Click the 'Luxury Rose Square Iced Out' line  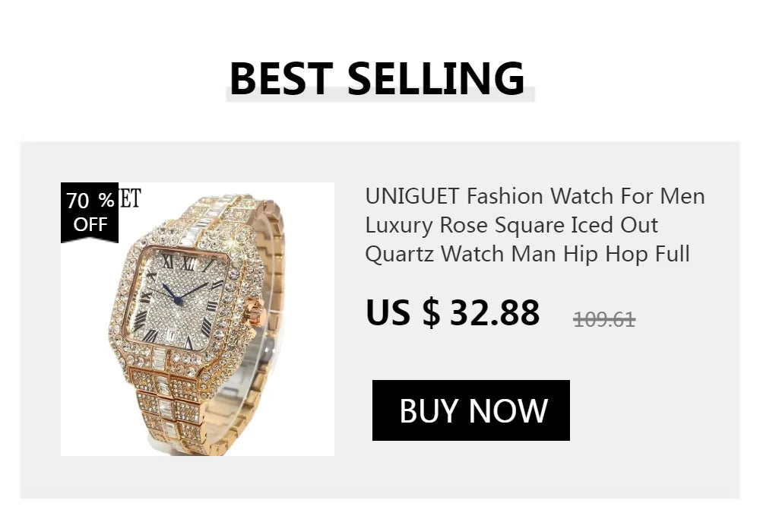click(x=511, y=225)
